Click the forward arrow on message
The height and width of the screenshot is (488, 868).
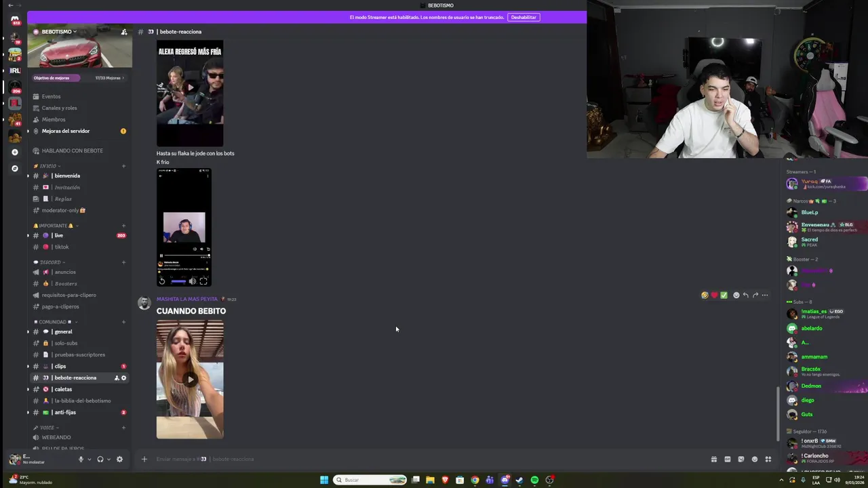pyautogui.click(x=755, y=295)
